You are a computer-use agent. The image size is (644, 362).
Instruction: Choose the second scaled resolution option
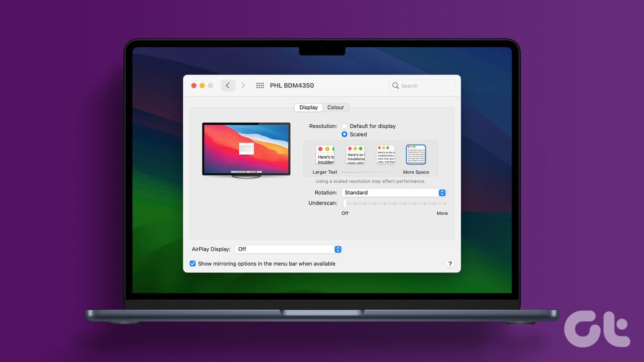(x=355, y=154)
